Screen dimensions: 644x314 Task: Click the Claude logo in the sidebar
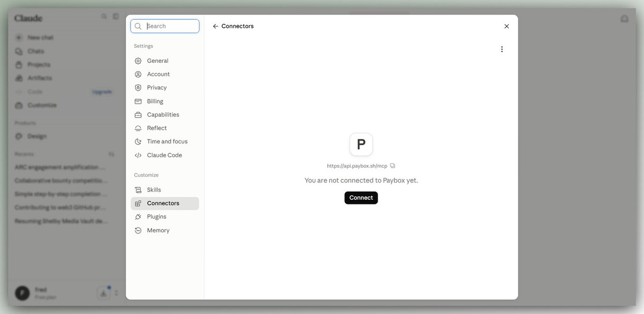point(28,18)
